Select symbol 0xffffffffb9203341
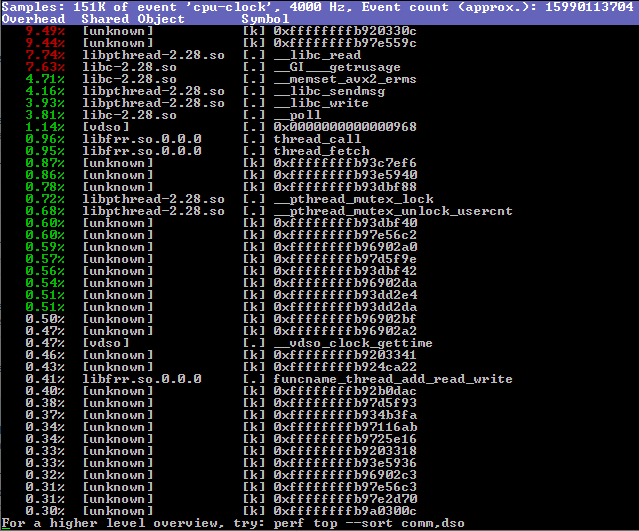The image size is (639, 531). [345, 355]
